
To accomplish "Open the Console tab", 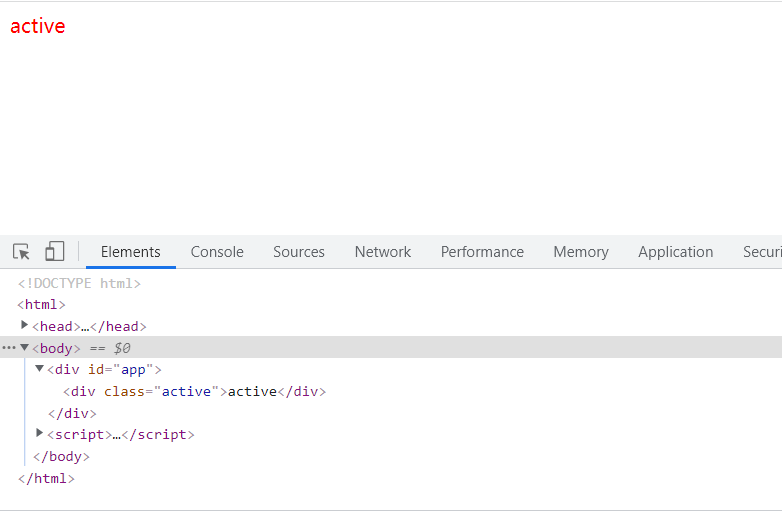I will click(x=217, y=252).
